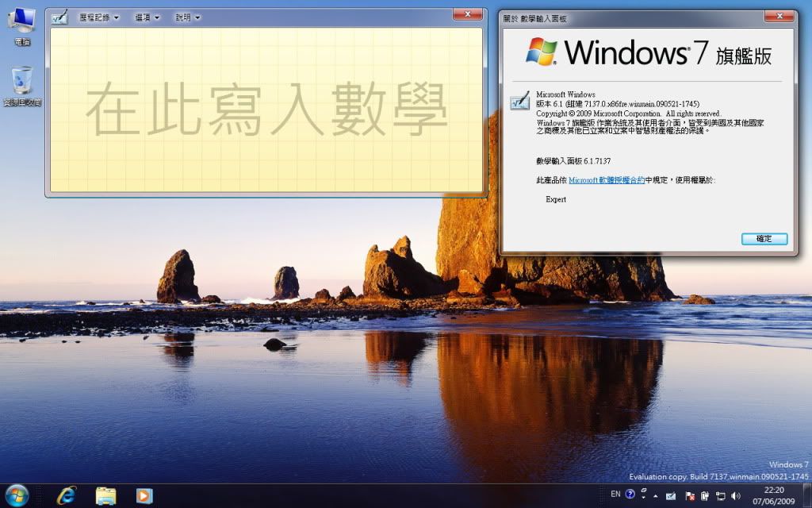Select the 電腦 (Computer) desktop icon
812x508 pixels.
point(21,27)
